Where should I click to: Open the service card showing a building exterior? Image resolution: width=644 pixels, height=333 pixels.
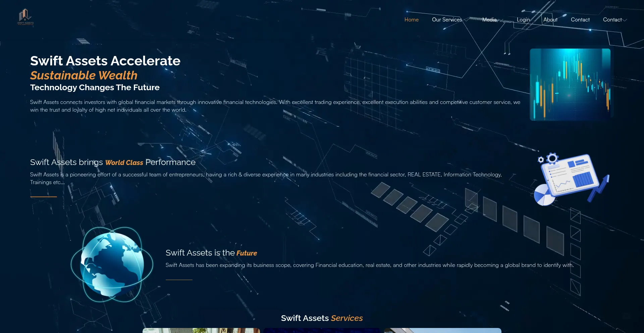pos(442,330)
